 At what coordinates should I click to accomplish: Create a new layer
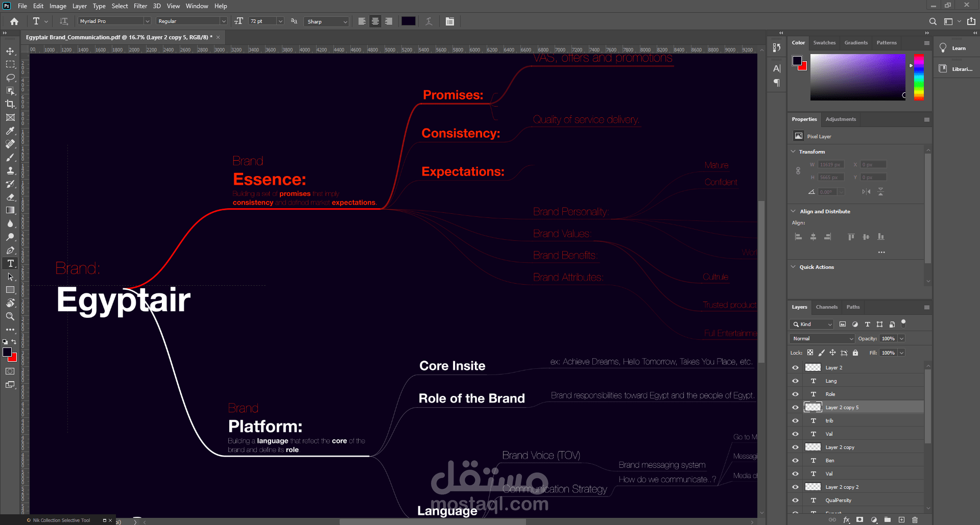pyautogui.click(x=901, y=519)
